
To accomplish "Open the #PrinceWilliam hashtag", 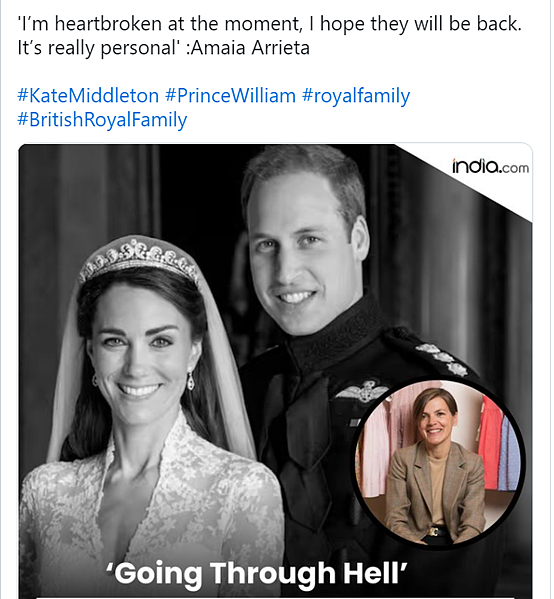I will pos(230,96).
